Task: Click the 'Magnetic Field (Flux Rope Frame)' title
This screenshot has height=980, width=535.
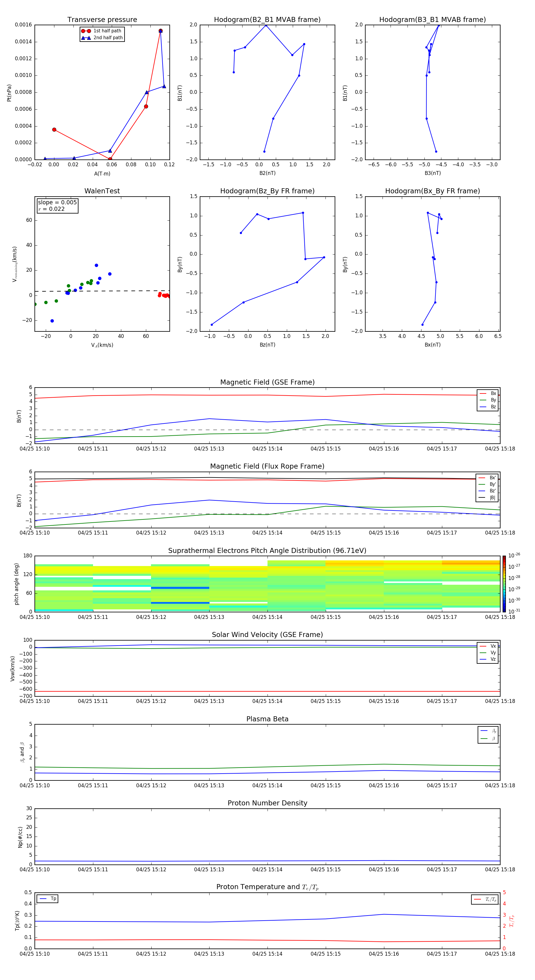Action: [267, 467]
